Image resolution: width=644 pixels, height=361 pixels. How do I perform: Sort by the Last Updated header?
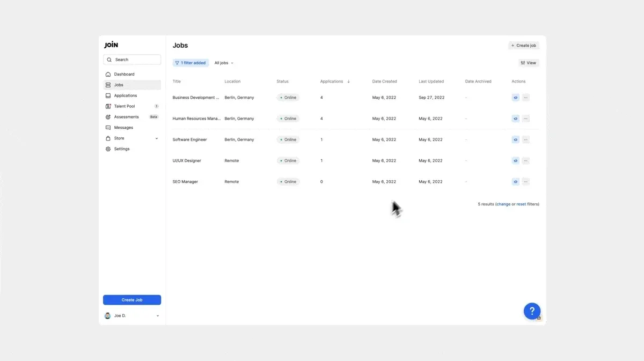431,82
